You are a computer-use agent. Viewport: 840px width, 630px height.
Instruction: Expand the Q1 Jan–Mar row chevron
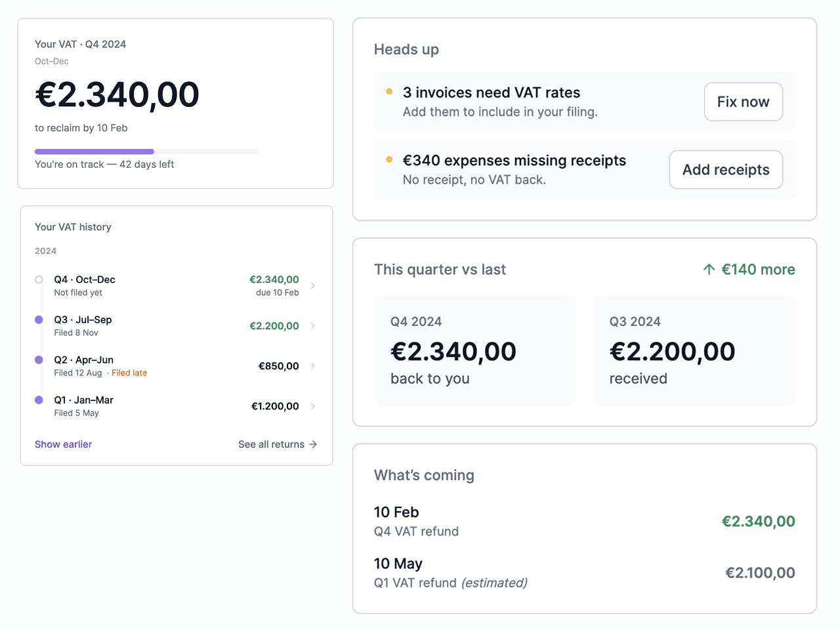point(313,406)
